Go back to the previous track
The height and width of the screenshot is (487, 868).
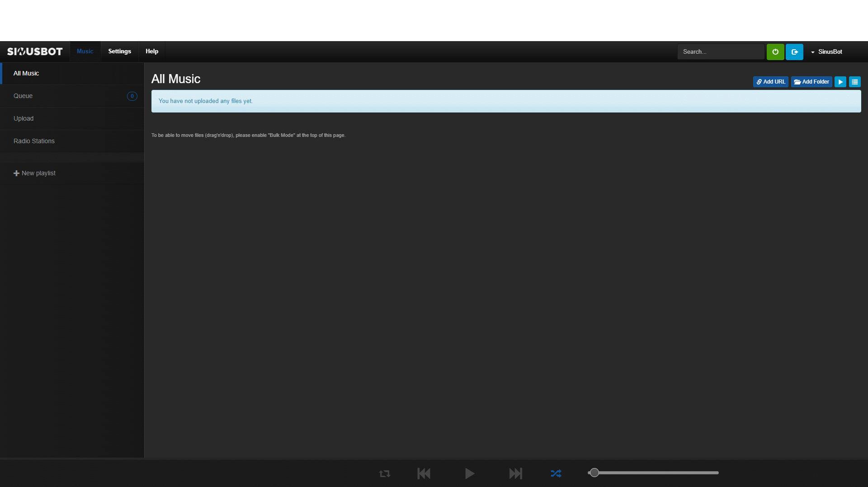[x=424, y=473]
